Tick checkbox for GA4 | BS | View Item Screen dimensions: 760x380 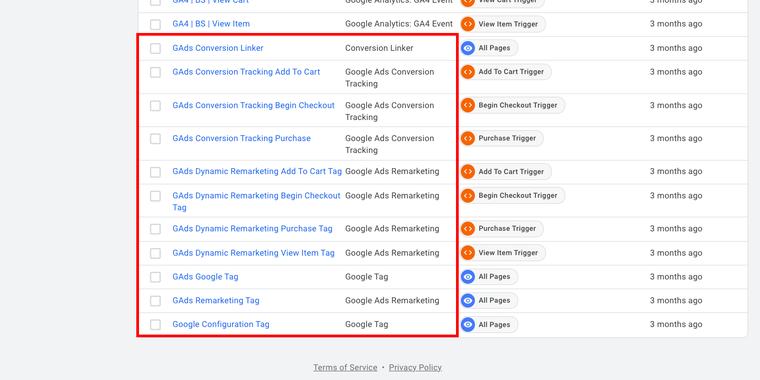click(155, 24)
